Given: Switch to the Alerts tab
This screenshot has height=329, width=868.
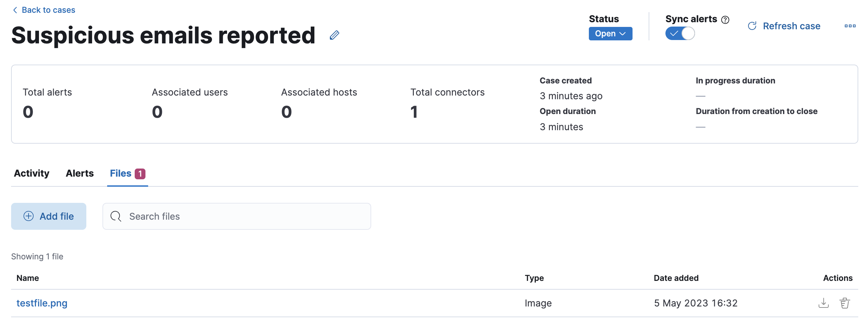Looking at the screenshot, I should (x=80, y=173).
